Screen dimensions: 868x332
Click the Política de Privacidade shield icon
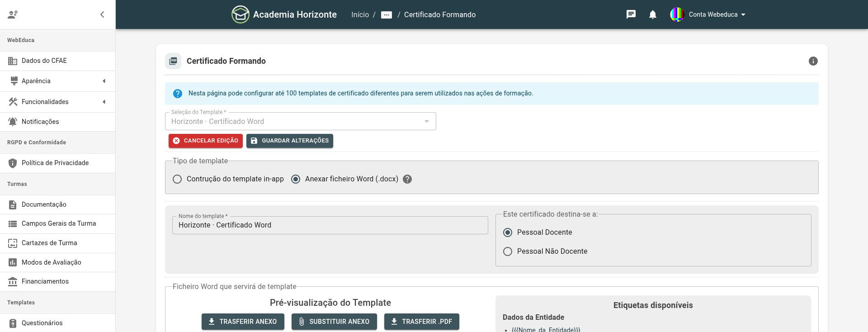(x=13, y=163)
